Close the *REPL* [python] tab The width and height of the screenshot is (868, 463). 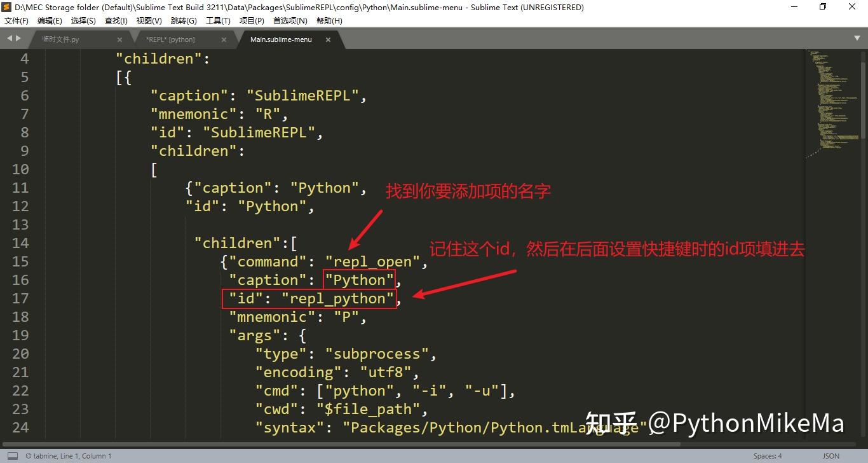(x=224, y=39)
